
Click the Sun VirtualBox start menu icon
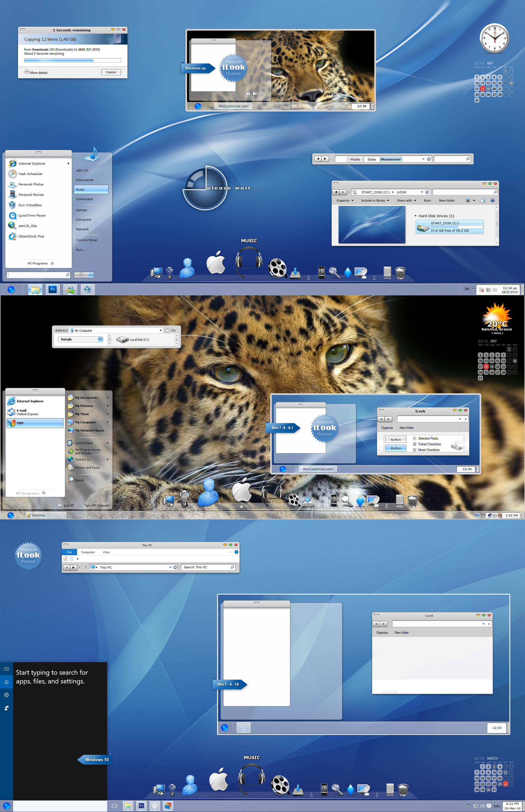(x=12, y=205)
